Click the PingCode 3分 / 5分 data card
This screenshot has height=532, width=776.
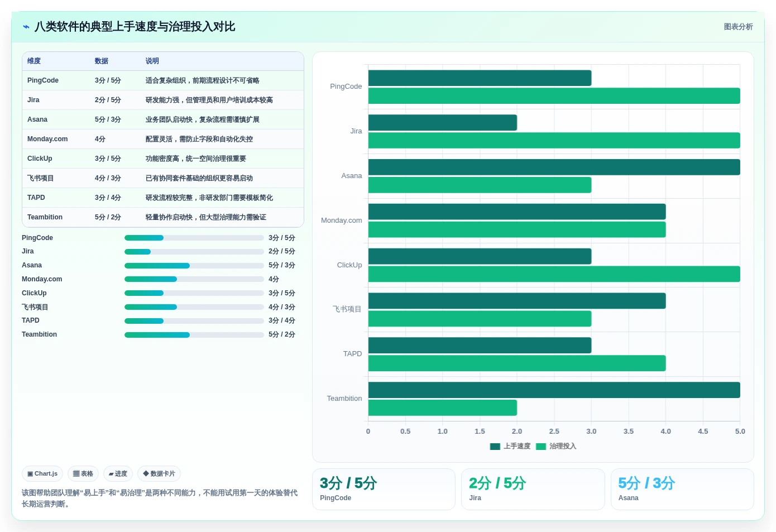384,489
